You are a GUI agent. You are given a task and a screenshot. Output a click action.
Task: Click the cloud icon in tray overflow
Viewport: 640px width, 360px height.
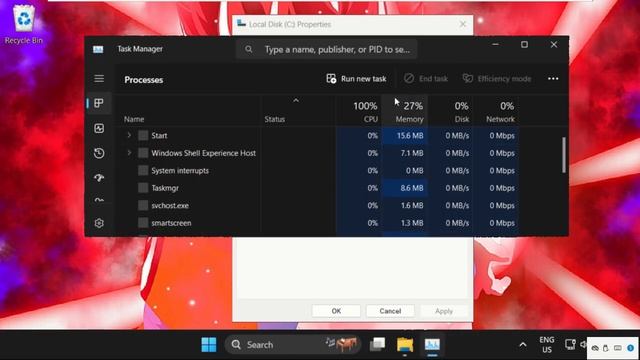pos(595,348)
